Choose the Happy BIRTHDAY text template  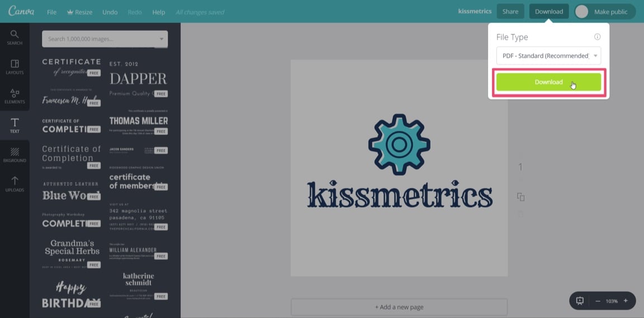(x=72, y=295)
